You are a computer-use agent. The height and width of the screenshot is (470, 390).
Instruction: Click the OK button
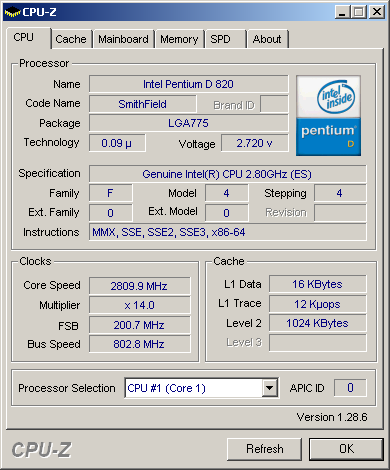point(346,449)
